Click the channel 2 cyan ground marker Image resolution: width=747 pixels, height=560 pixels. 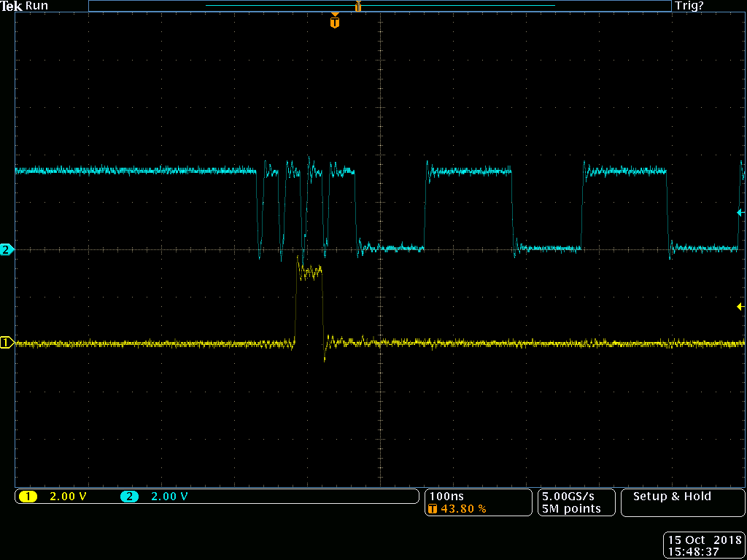(x=7, y=249)
